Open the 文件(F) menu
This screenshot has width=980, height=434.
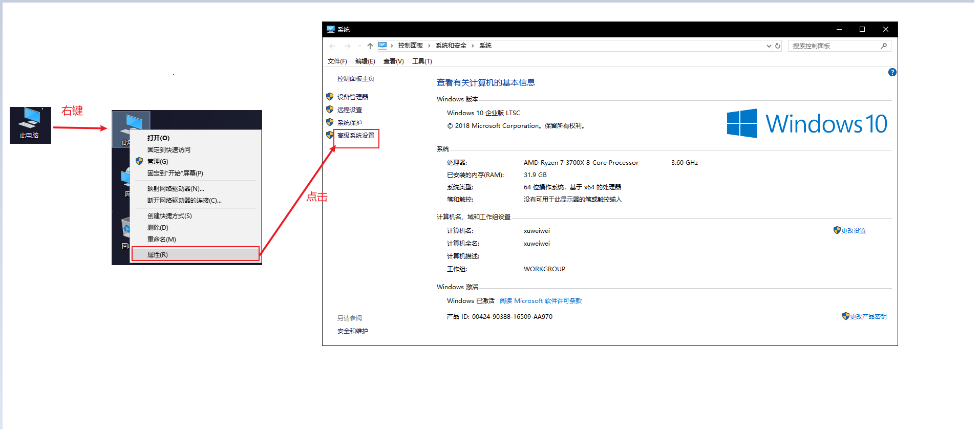[x=337, y=61]
